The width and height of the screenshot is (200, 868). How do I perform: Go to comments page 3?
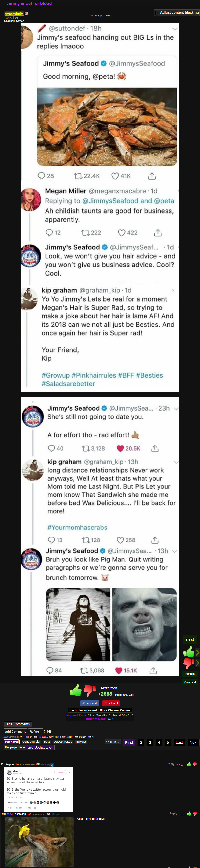150,742
